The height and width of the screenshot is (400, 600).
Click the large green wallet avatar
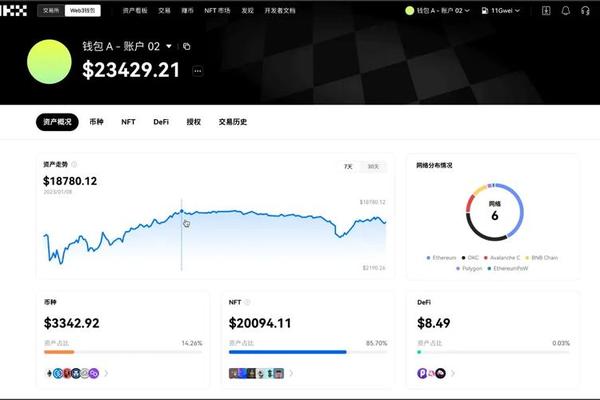click(49, 62)
